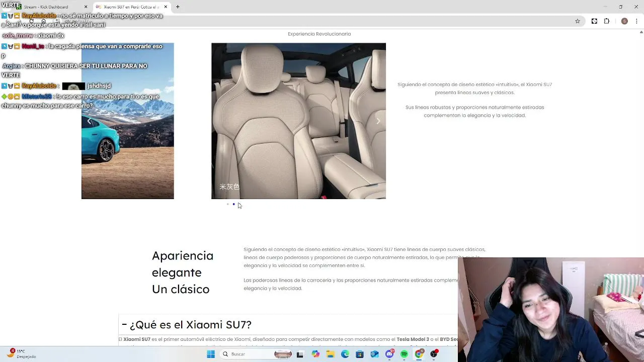The height and width of the screenshot is (362, 644).
Task: Click the taskbar Buscar search field
Action: click(x=257, y=354)
